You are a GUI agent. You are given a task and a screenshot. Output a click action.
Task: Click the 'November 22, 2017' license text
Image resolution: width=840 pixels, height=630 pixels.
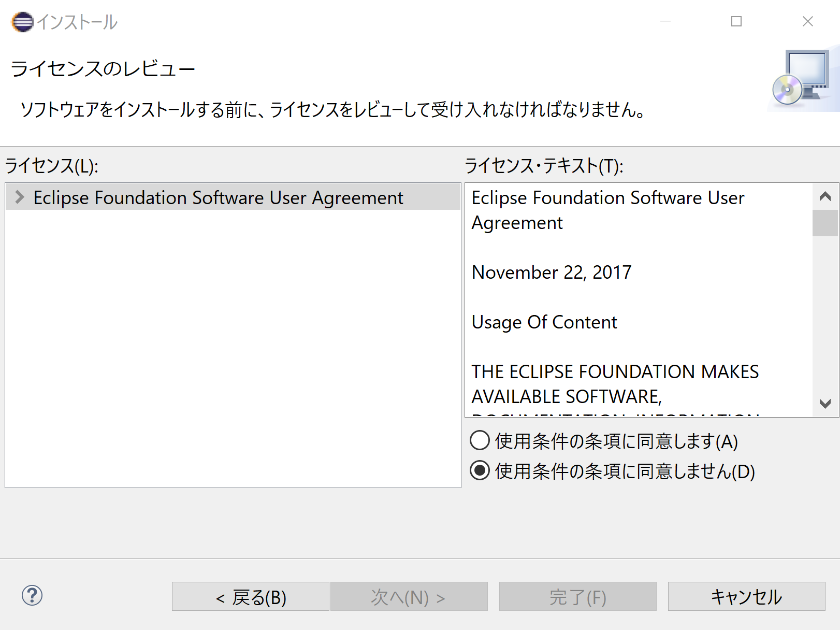click(x=552, y=272)
